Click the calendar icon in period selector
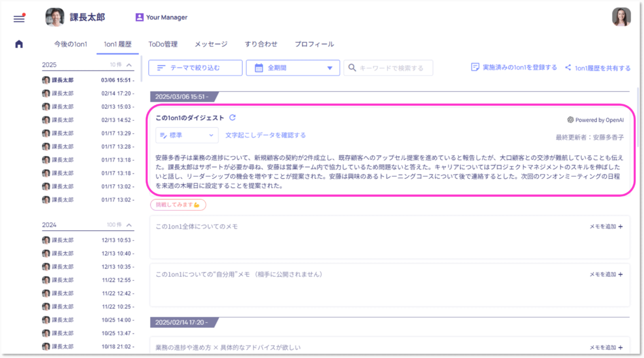This screenshot has height=358, width=644. (x=258, y=68)
